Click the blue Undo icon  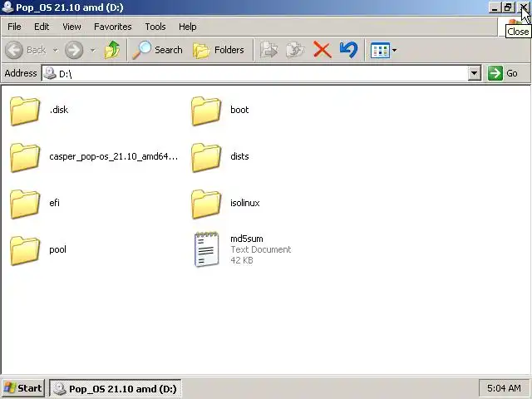tap(348, 50)
